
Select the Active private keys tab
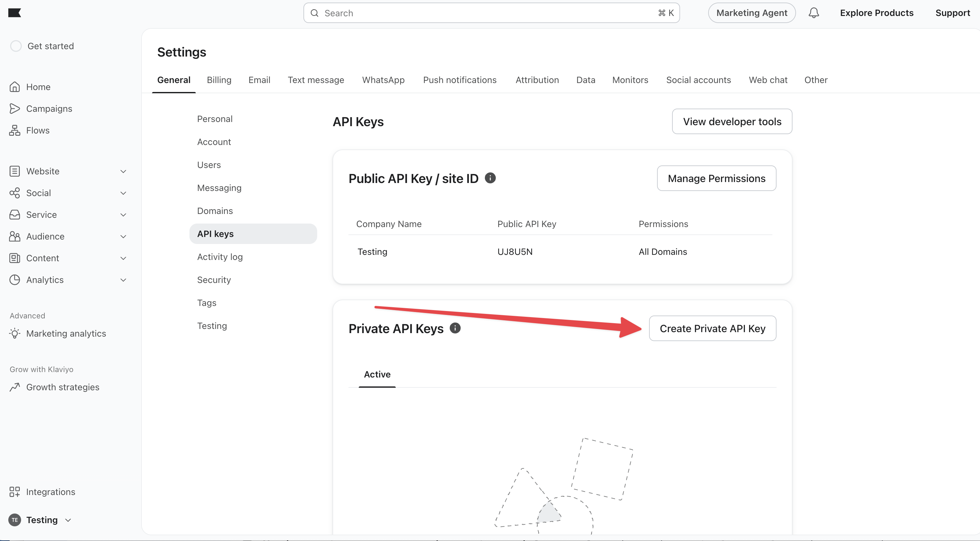pyautogui.click(x=377, y=374)
